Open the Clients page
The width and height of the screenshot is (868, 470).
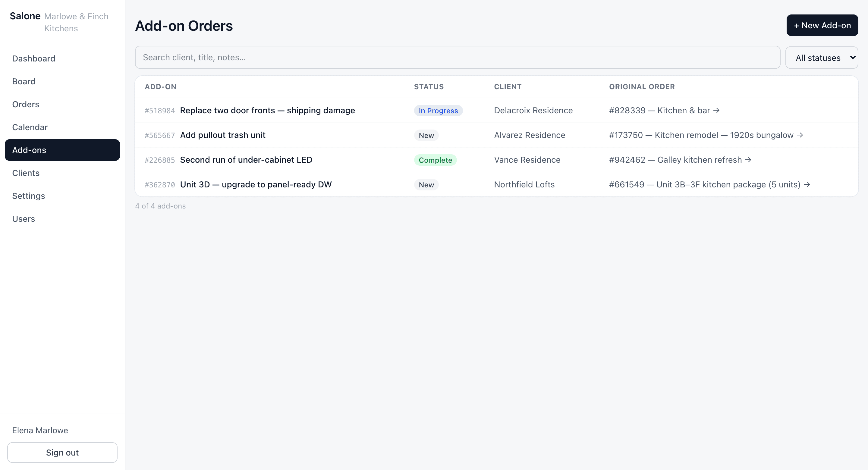tap(62, 173)
